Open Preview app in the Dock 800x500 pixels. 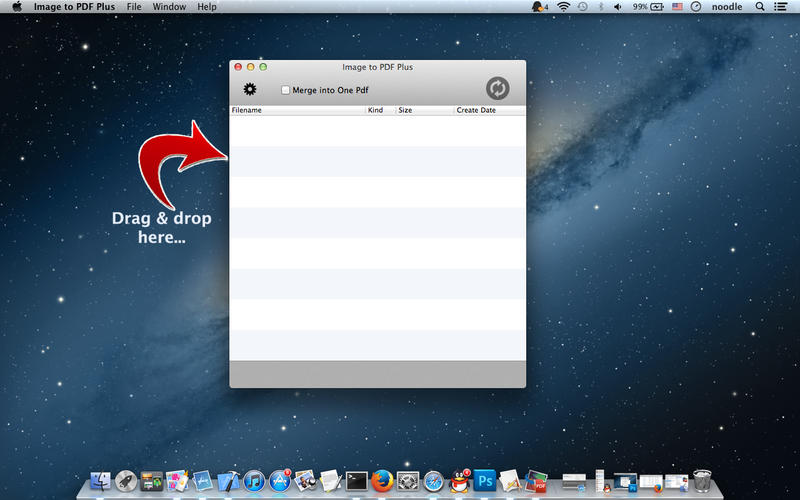tap(305, 481)
